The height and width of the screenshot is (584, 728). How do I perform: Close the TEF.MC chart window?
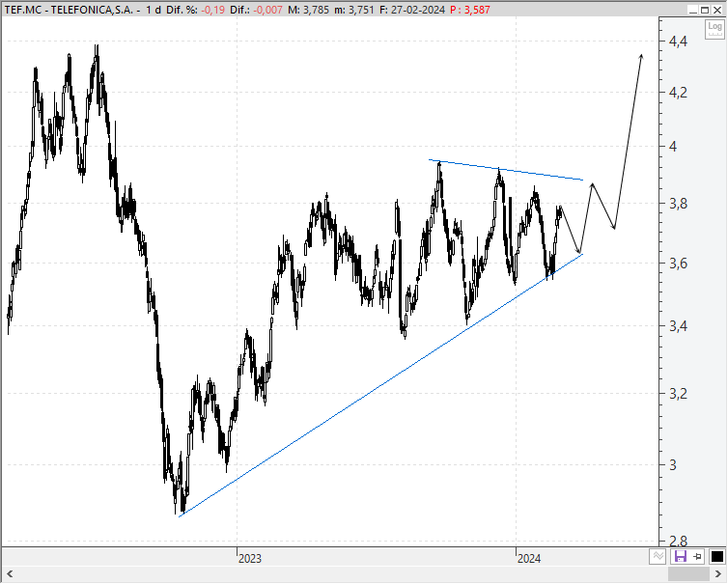[717, 10]
